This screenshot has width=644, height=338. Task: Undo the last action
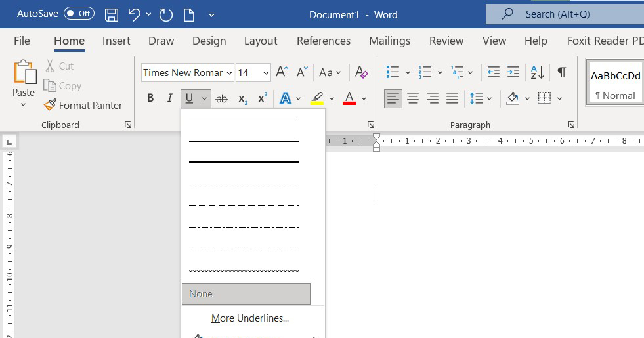tap(135, 15)
